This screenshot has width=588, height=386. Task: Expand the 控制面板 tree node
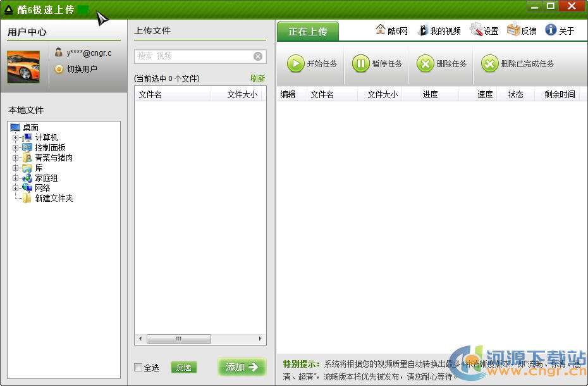tap(16, 147)
